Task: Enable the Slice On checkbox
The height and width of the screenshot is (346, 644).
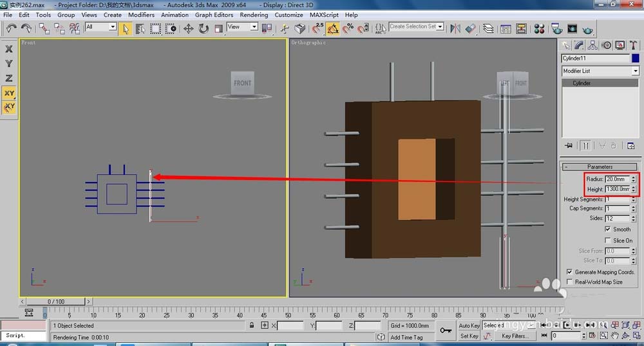Action: [607, 241]
